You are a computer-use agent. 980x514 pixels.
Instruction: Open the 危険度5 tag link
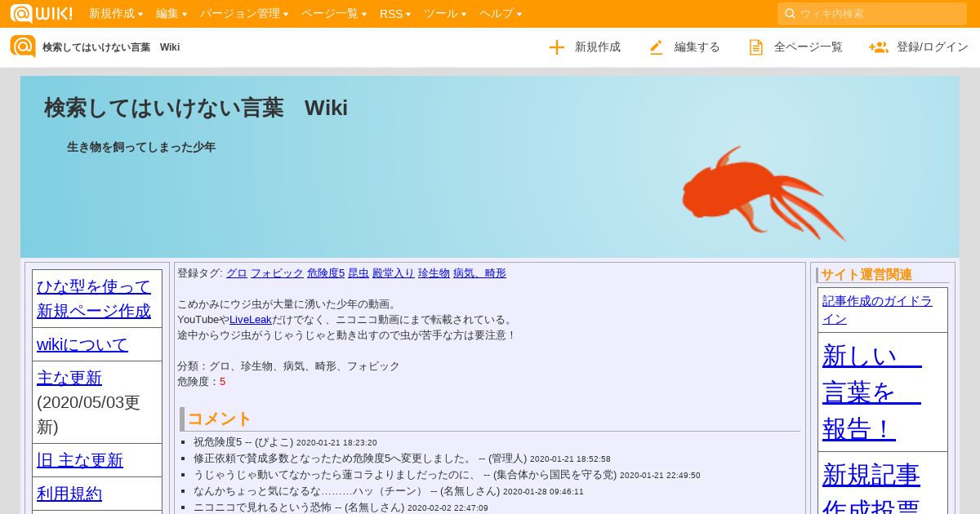pos(326,273)
